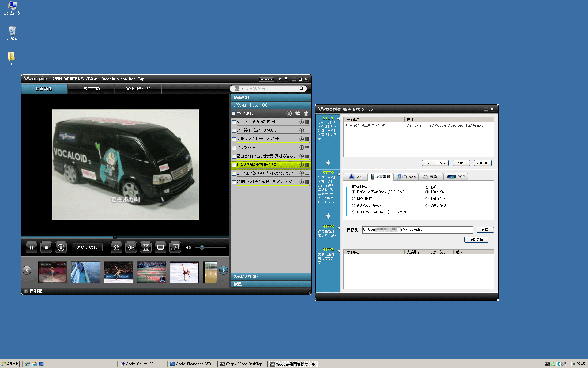This screenshot has width=588, height=368.
Task: Adjust the volume slider handle
Action: (x=202, y=247)
